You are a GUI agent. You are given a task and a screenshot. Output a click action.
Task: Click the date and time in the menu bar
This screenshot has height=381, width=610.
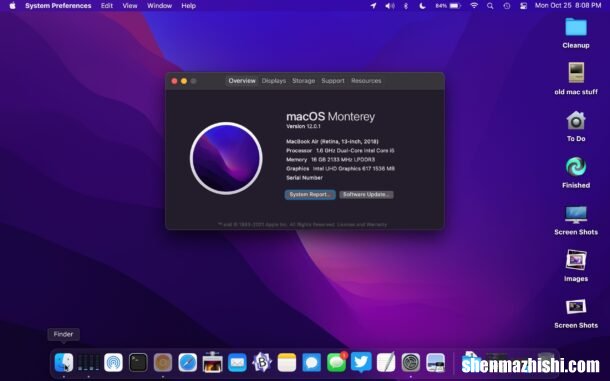[x=568, y=5]
